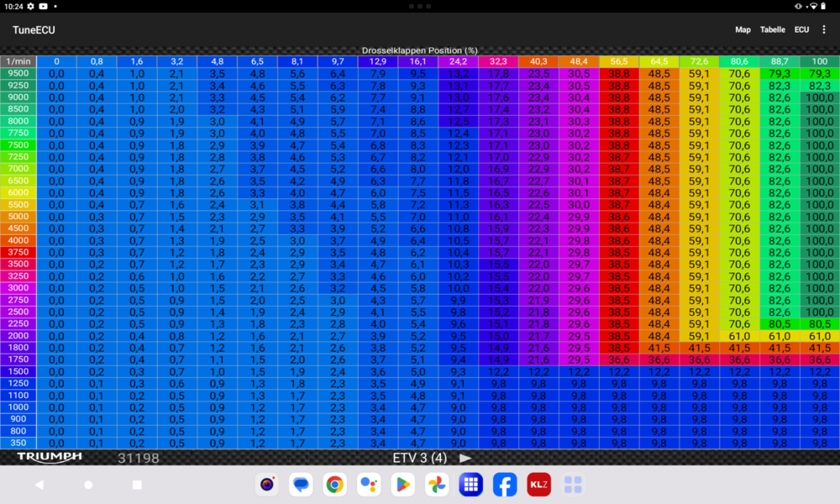
Task: Launch Chrome from the taskbar
Action: pos(335,485)
